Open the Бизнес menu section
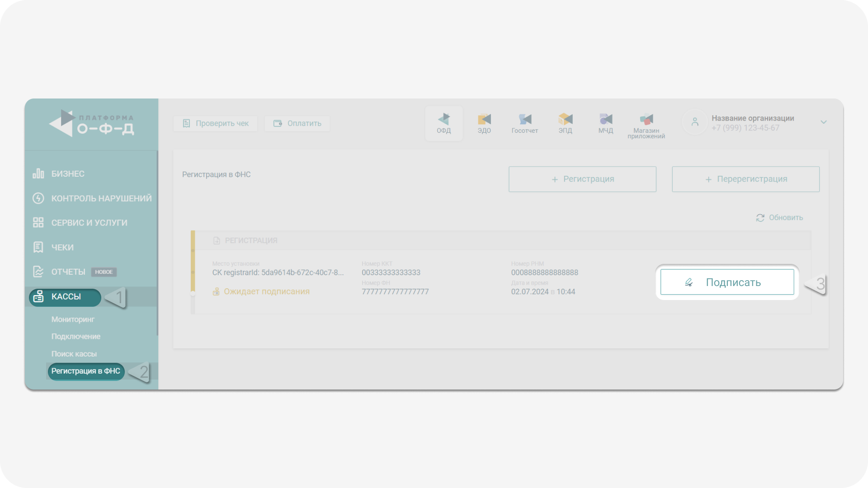This screenshot has width=868, height=488. click(x=68, y=174)
